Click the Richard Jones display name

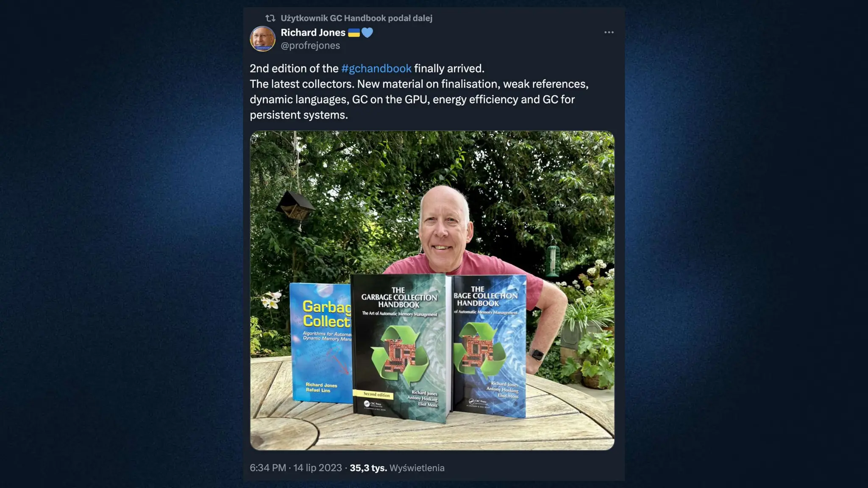click(x=313, y=33)
